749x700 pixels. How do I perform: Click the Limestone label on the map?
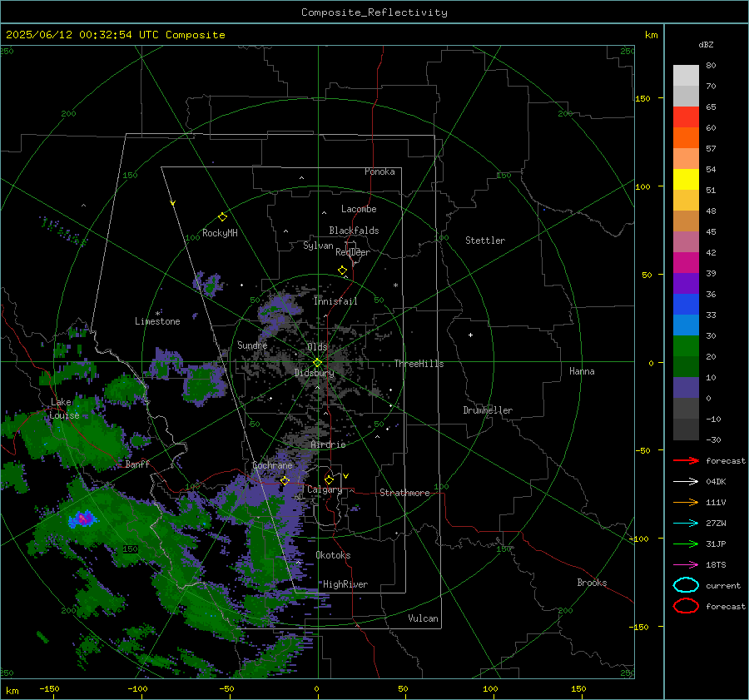157,321
